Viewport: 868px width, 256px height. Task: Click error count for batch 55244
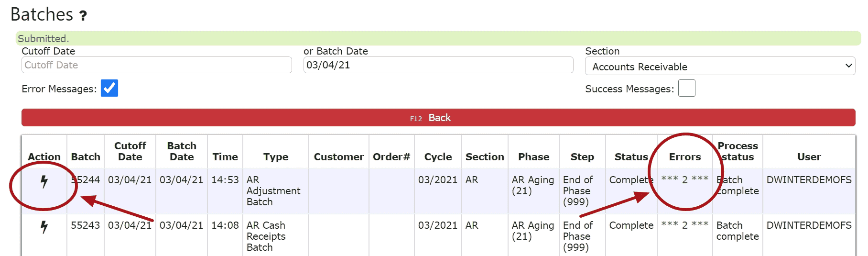pos(684,180)
